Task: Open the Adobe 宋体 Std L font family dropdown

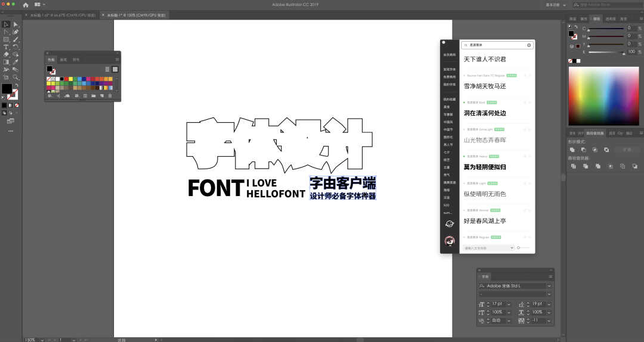Action: coord(549,286)
